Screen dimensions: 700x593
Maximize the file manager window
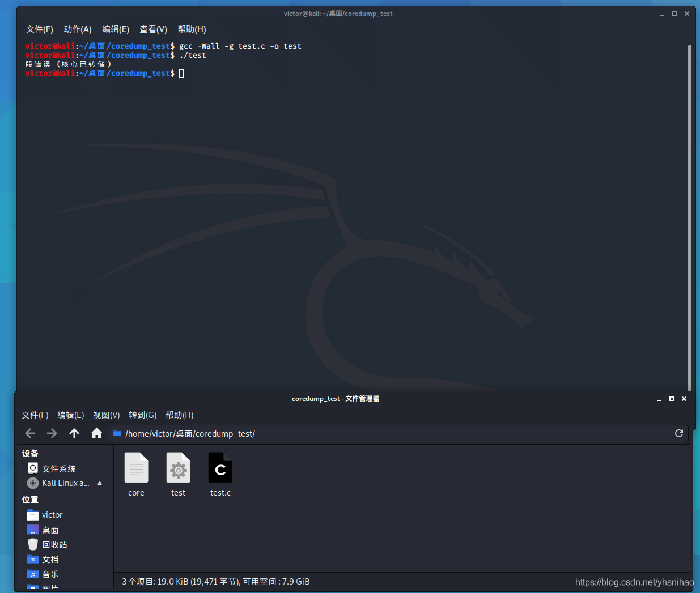(x=672, y=399)
